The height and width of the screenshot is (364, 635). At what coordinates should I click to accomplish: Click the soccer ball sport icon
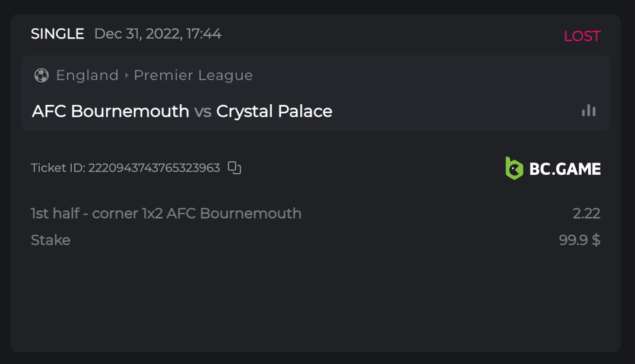point(41,75)
